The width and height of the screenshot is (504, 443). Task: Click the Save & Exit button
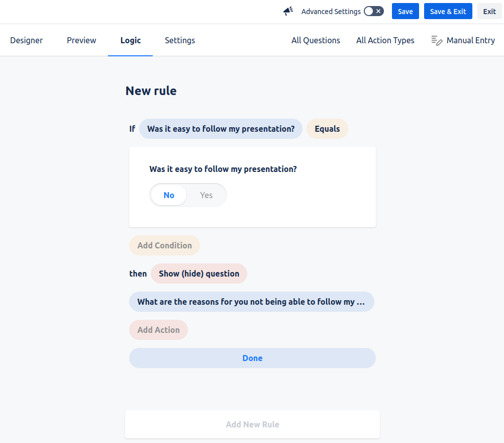[448, 11]
